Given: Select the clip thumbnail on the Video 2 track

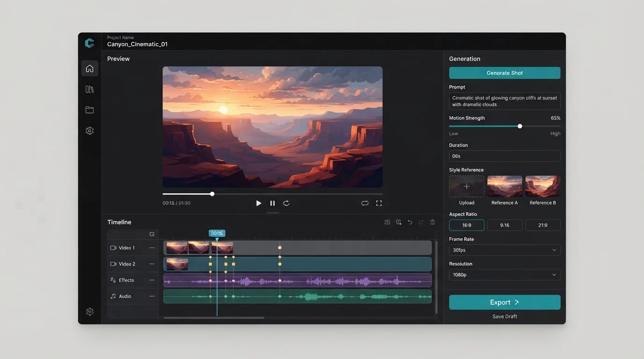Looking at the screenshot, I should click(177, 264).
